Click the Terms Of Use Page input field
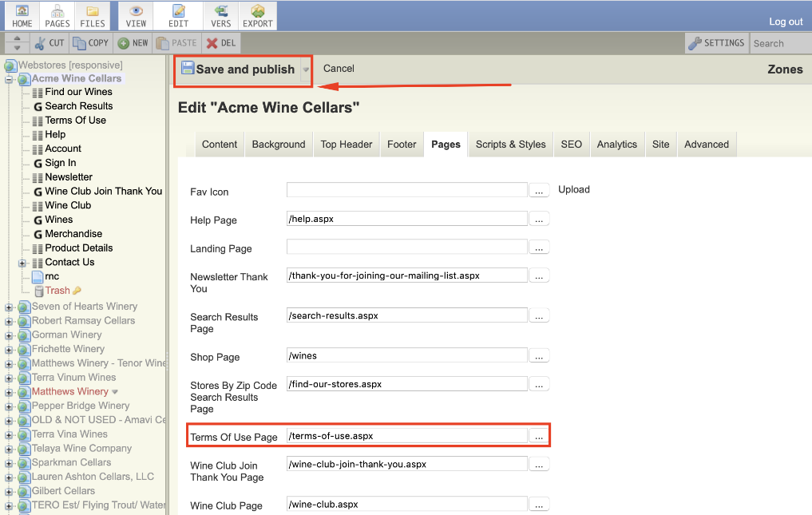Image resolution: width=812 pixels, height=515 pixels. [407, 436]
